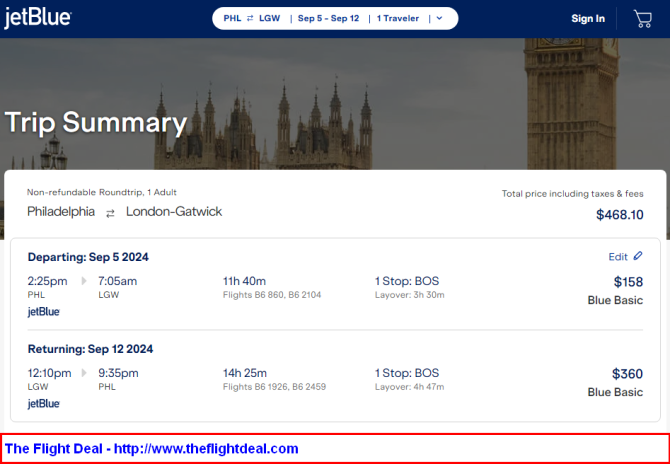Click 1 Stop: BOS on departing flight
Image resolution: width=670 pixels, height=464 pixels.
click(407, 281)
